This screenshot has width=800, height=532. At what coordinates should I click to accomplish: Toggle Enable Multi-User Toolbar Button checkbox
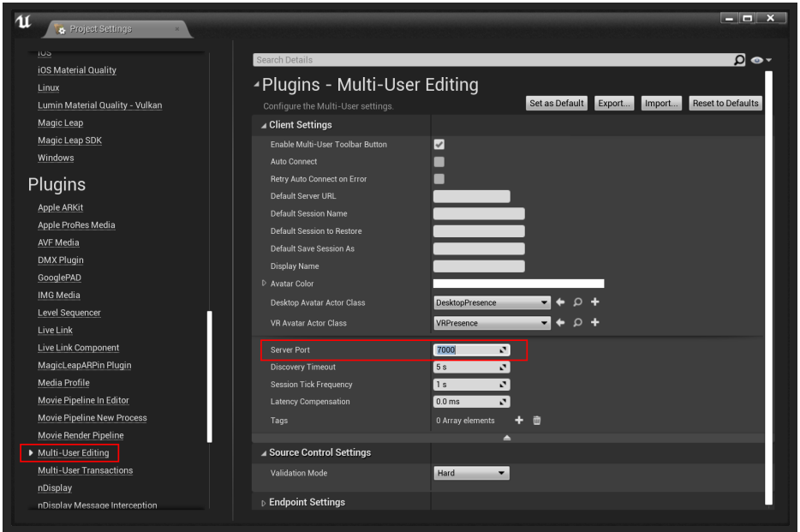(439, 144)
